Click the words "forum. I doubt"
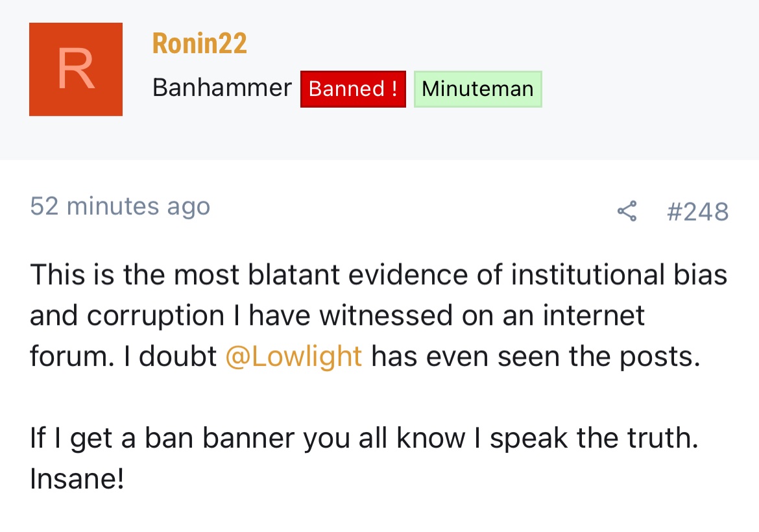759x532 pixels. [123, 356]
